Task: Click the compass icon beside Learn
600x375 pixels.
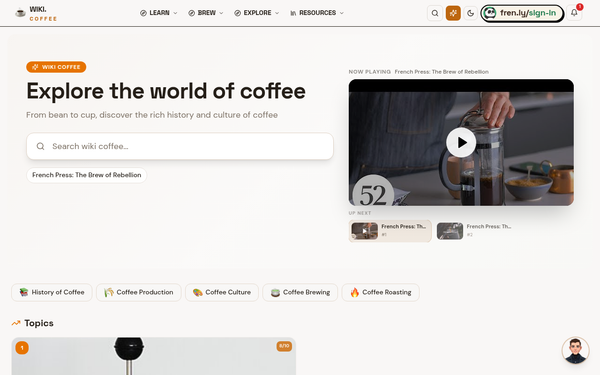Action: pos(143,13)
